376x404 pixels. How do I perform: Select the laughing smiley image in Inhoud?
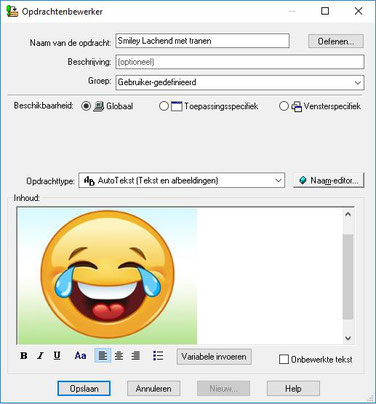108,276
